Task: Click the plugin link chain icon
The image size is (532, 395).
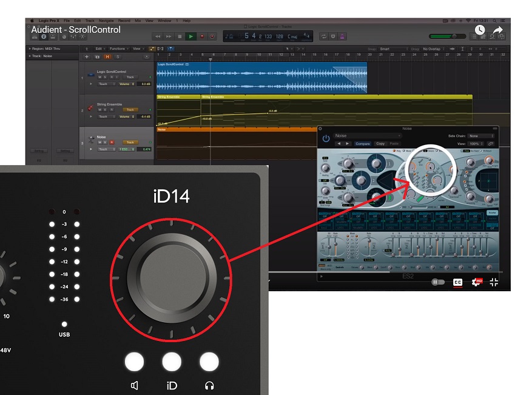Action: pyautogui.click(x=491, y=144)
